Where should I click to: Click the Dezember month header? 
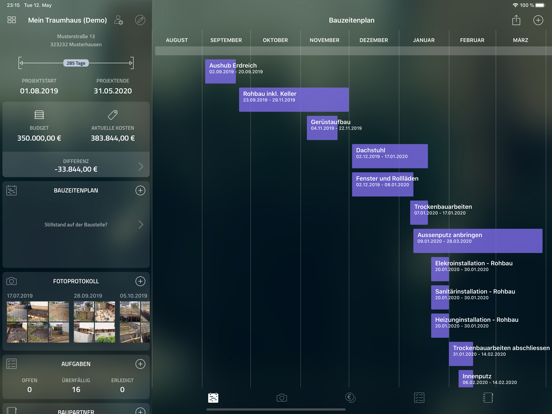(374, 40)
